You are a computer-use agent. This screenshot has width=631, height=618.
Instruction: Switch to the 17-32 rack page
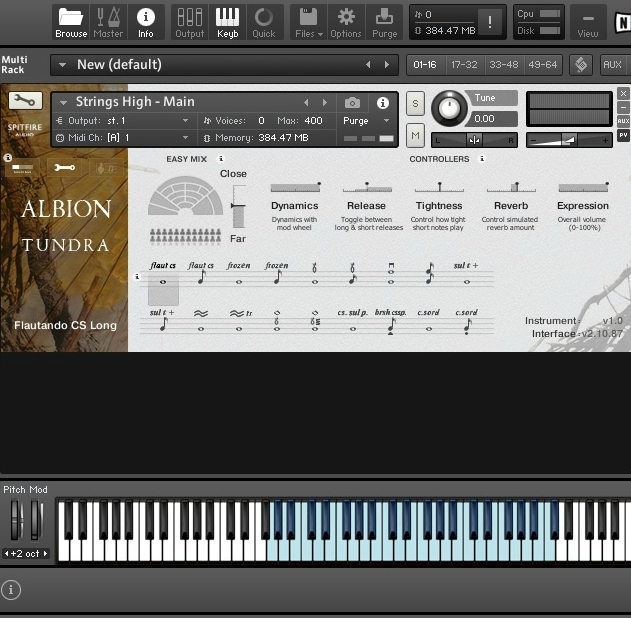click(x=464, y=65)
